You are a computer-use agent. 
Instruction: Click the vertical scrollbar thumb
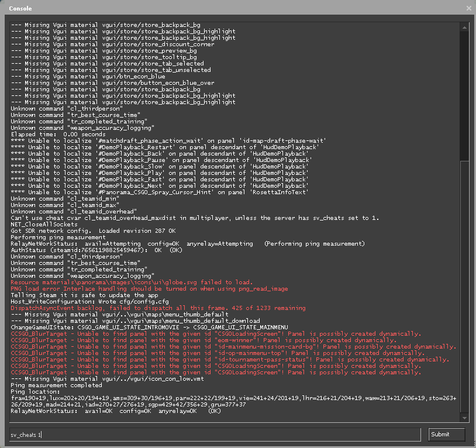[x=464, y=287]
